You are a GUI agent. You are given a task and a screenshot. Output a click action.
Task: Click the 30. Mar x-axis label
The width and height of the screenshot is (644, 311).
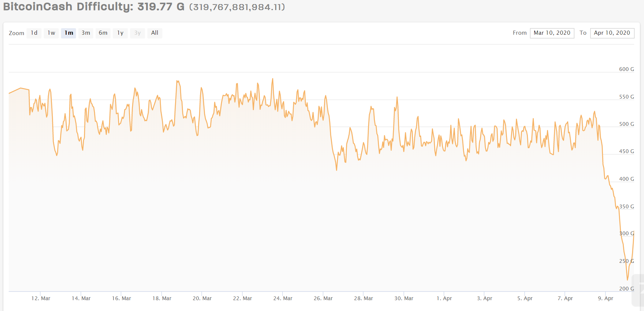pos(404,298)
